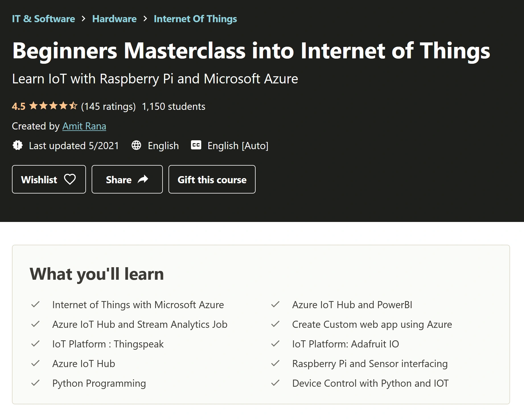This screenshot has height=420, width=524.
Task: Open instructor Amit Rana's profile
Action: 84,126
